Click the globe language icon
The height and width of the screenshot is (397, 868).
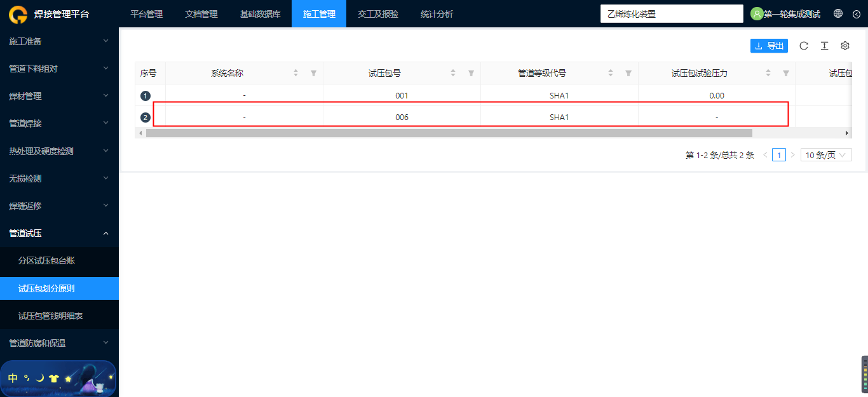838,13
